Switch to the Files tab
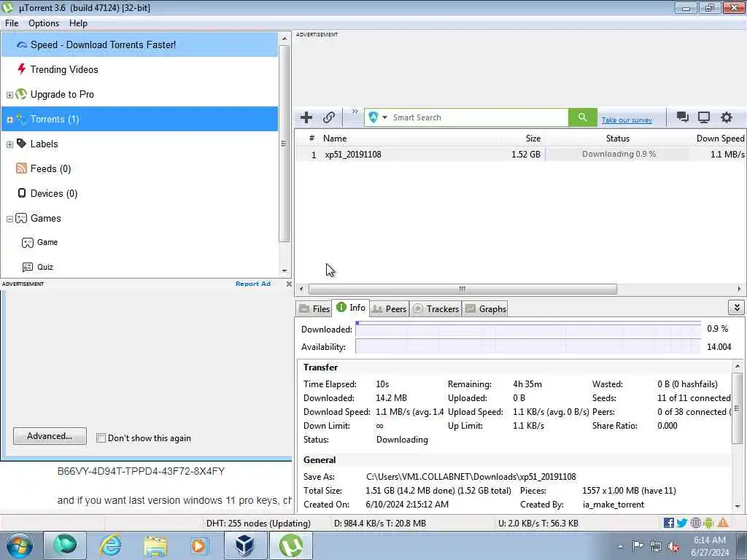Image resolution: width=747 pixels, height=560 pixels. tap(314, 308)
